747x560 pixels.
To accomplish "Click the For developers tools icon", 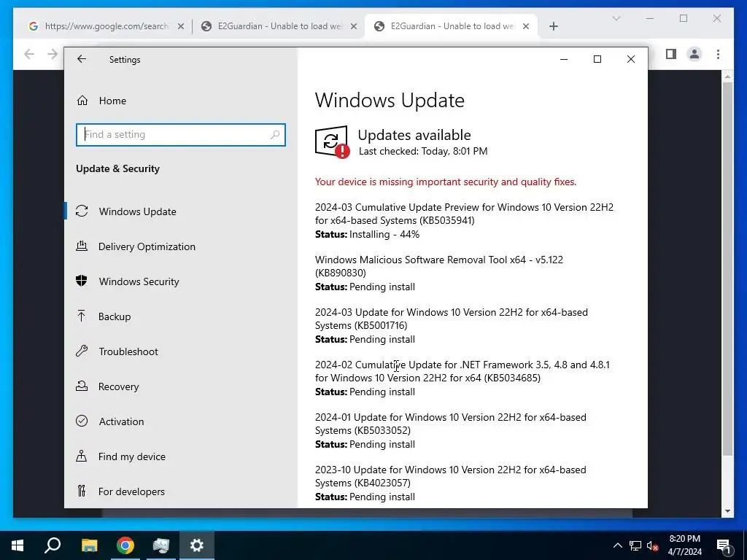I will click(82, 491).
